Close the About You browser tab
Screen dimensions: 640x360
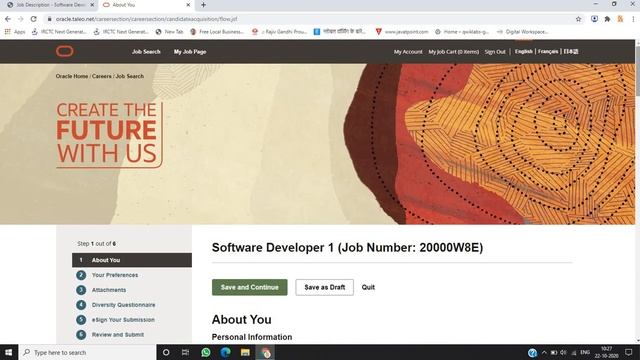(x=188, y=5)
